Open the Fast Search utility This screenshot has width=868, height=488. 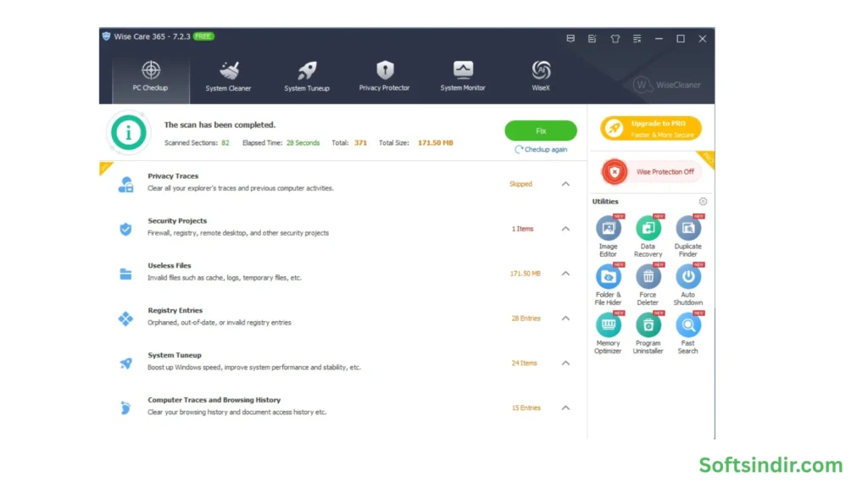point(687,325)
